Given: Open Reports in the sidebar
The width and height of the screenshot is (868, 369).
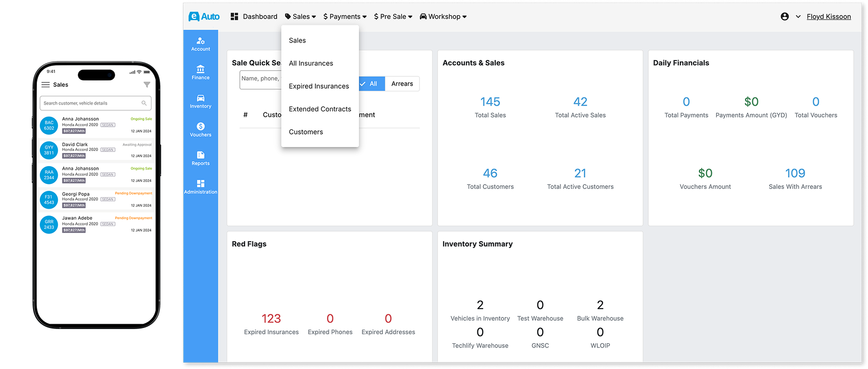Looking at the screenshot, I should tap(200, 158).
